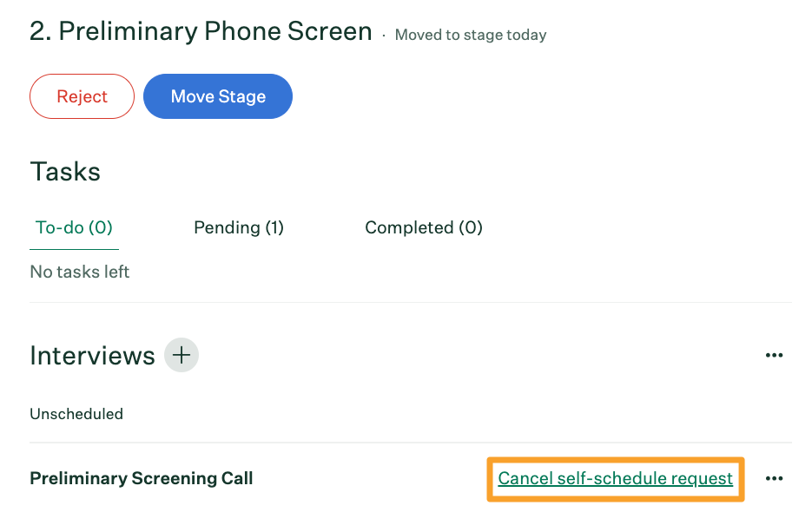Add an interview with the plus icon
This screenshot has width=812, height=512.
pyautogui.click(x=182, y=355)
